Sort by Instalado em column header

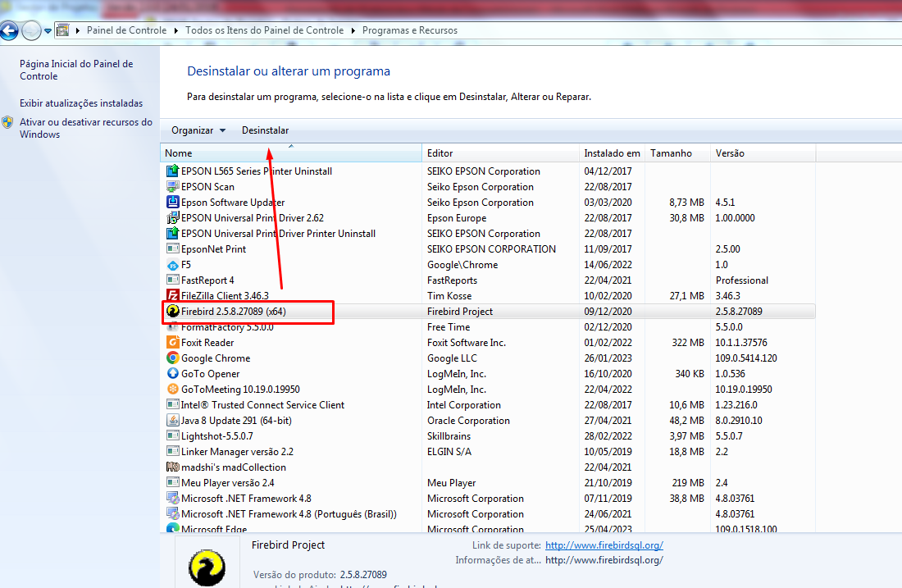point(612,153)
